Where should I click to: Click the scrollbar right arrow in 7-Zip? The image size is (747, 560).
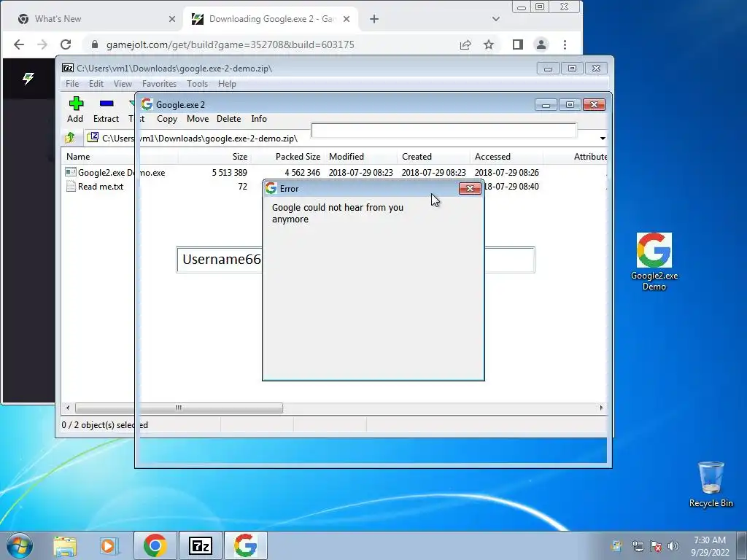[x=601, y=408]
